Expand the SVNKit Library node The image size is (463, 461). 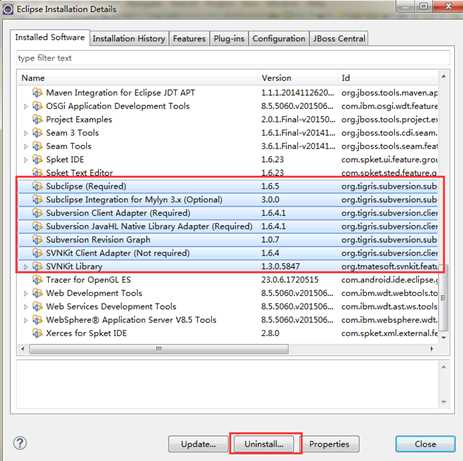point(26,267)
